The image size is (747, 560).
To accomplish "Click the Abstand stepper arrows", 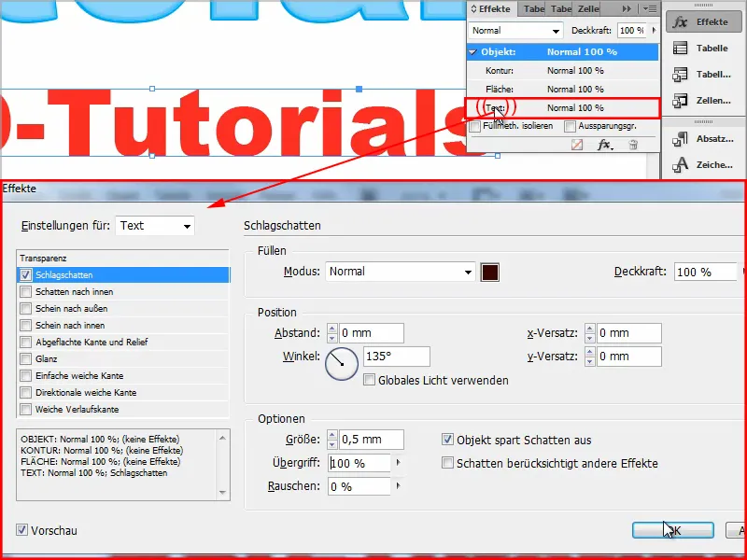I will coord(332,333).
